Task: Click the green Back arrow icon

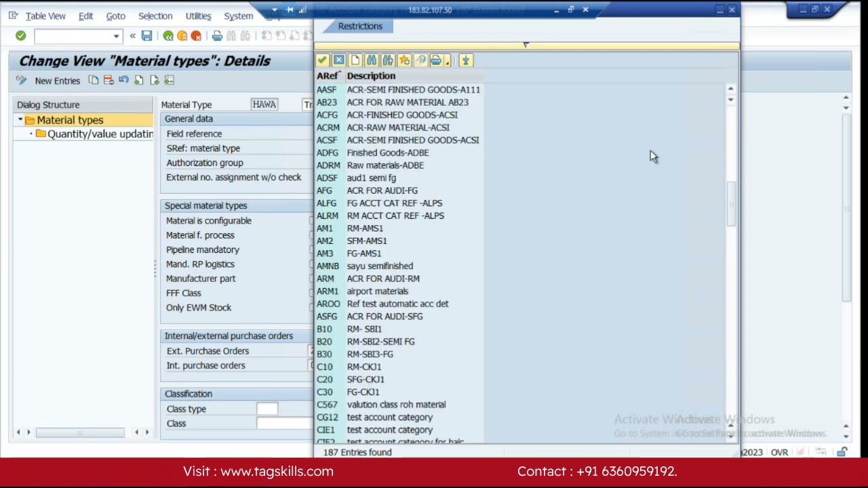Action: point(168,36)
